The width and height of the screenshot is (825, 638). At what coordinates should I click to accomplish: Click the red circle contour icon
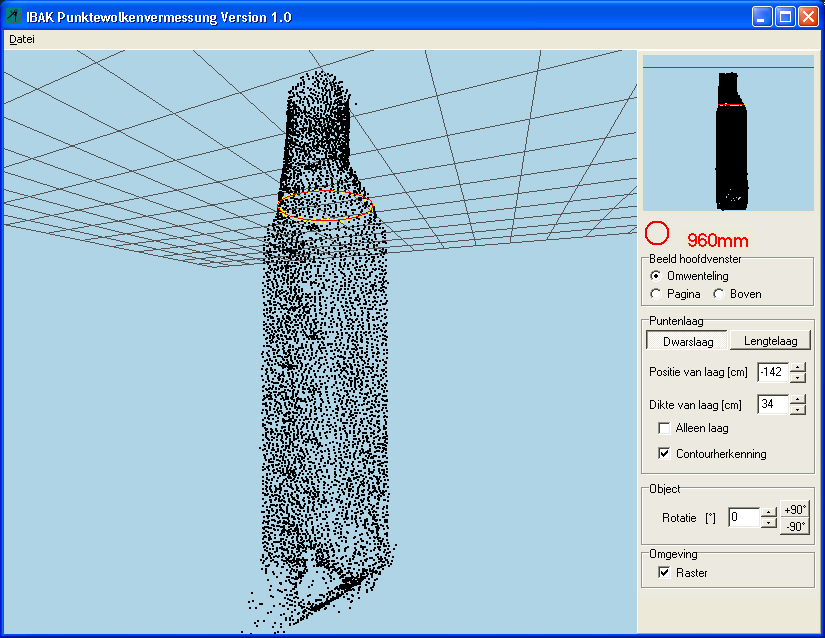tap(657, 234)
